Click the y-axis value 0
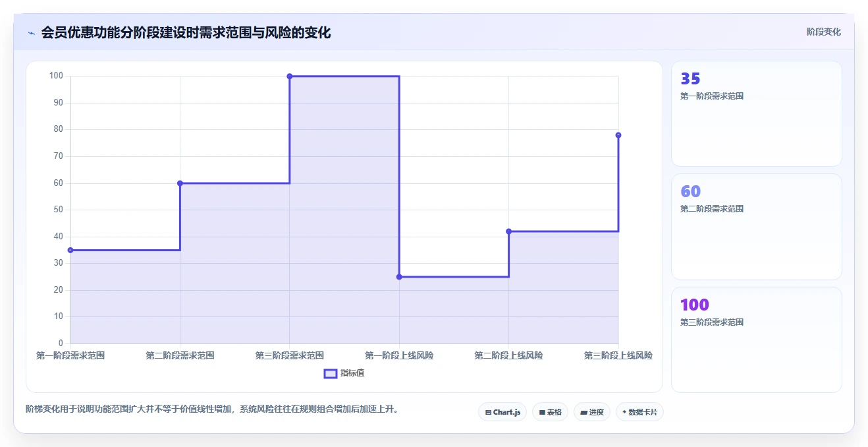Screen dimensions: 868x447 pyautogui.click(x=61, y=343)
